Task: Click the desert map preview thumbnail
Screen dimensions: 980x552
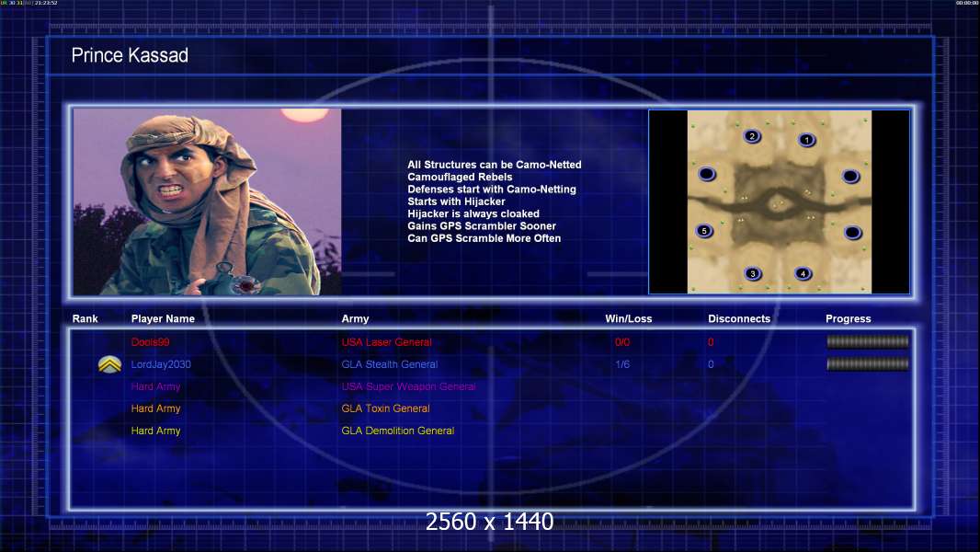Action: click(780, 201)
